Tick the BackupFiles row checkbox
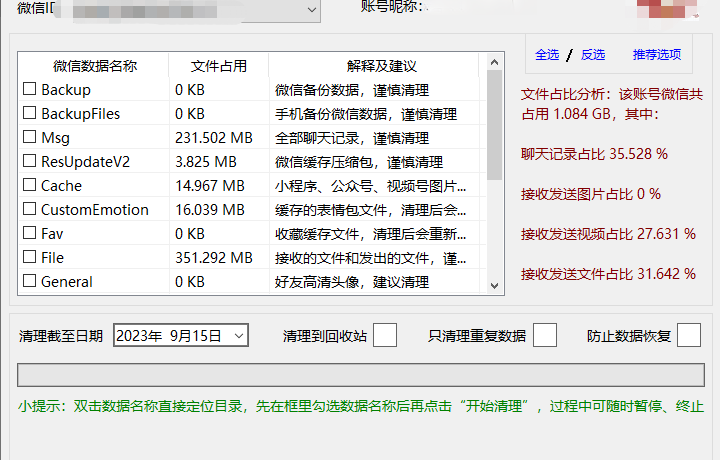This screenshot has width=720, height=460. (x=29, y=112)
